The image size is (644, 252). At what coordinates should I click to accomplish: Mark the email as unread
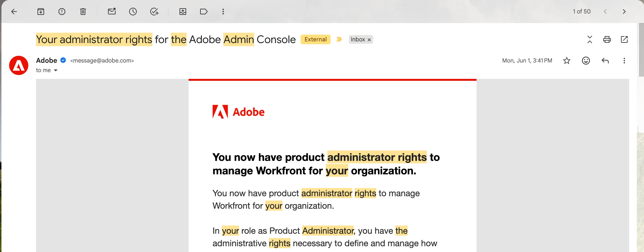pyautogui.click(x=112, y=12)
